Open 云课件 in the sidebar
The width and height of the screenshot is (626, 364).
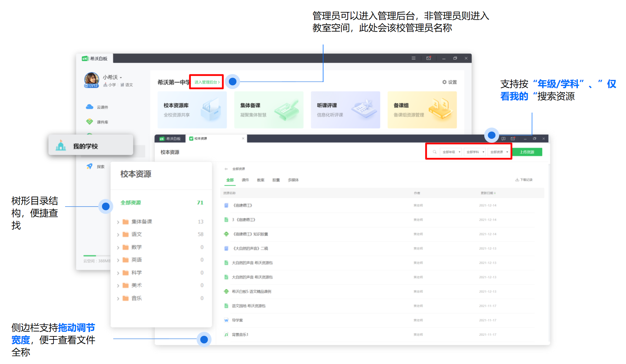point(97,107)
